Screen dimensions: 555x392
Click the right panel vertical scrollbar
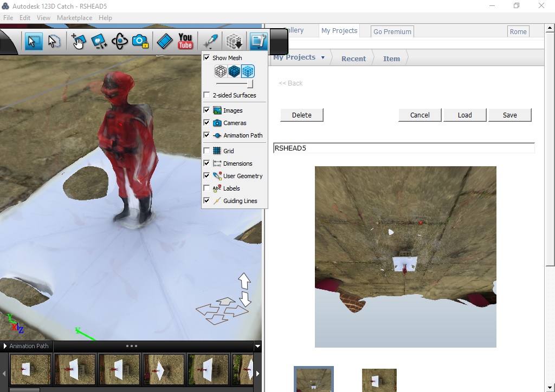click(x=550, y=150)
